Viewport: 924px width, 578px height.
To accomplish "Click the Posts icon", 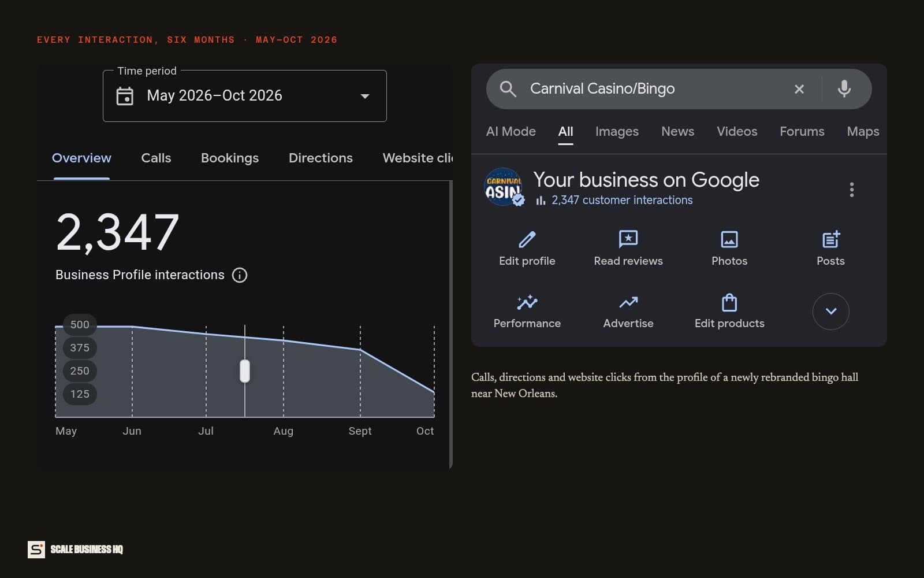I will [x=831, y=239].
